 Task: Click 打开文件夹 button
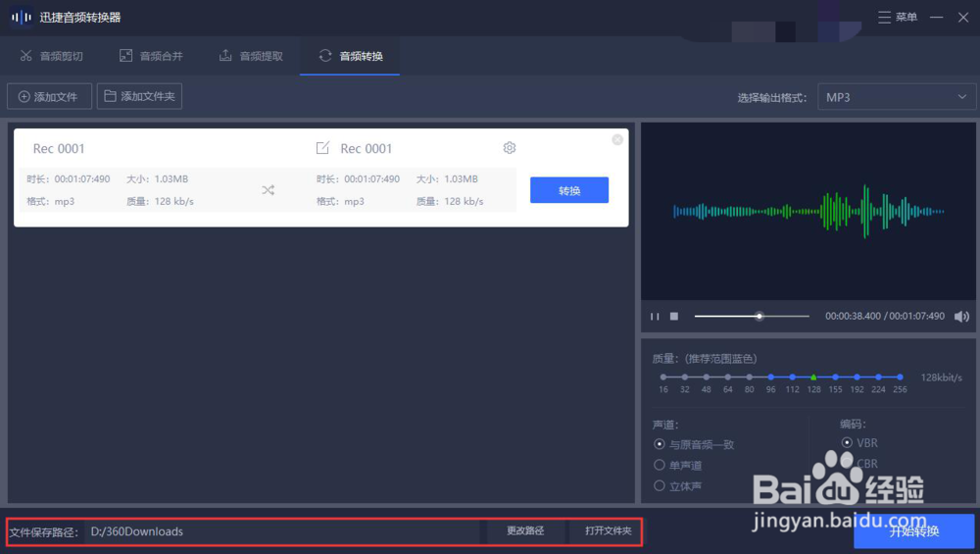[x=609, y=530]
